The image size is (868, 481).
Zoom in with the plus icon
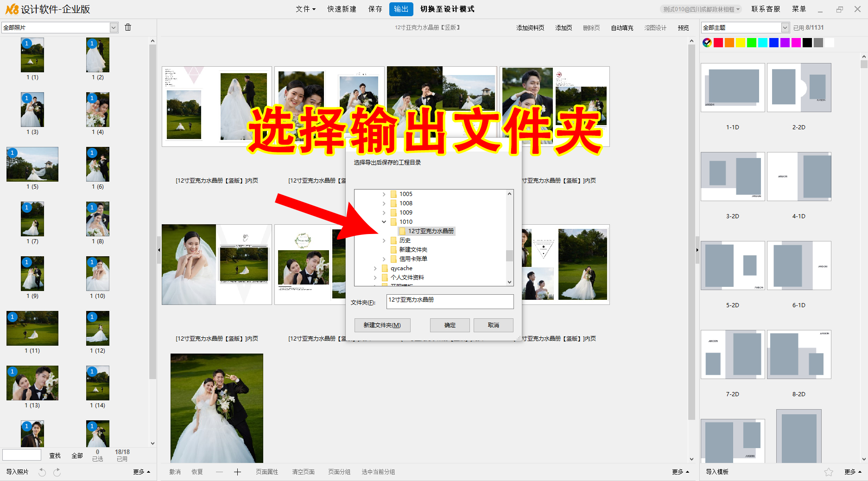tap(237, 472)
